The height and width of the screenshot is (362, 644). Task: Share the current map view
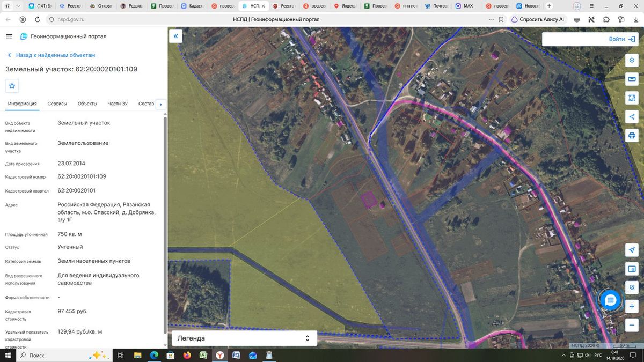pyautogui.click(x=632, y=116)
